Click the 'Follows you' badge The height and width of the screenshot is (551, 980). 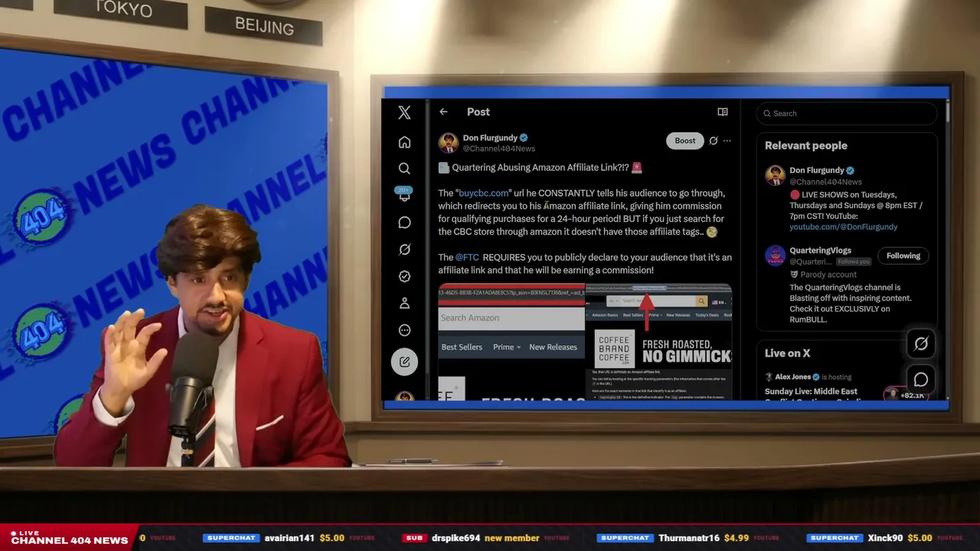pos(853,262)
